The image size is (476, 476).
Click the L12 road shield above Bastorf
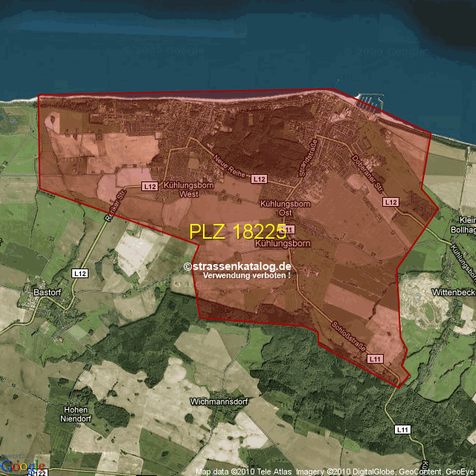point(80,274)
